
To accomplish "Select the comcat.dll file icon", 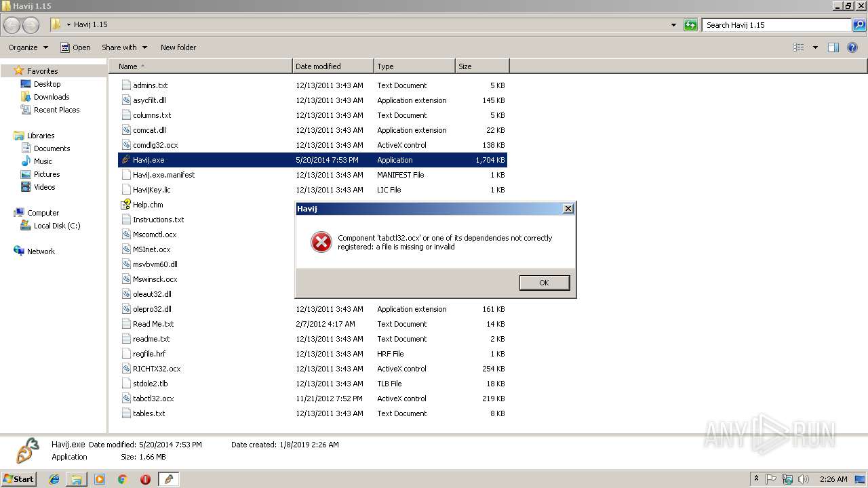I will [x=125, y=130].
